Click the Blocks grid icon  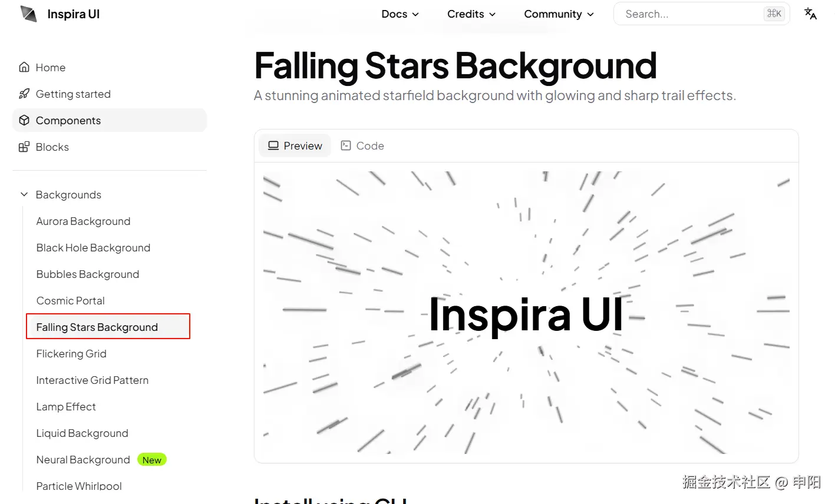coord(24,147)
